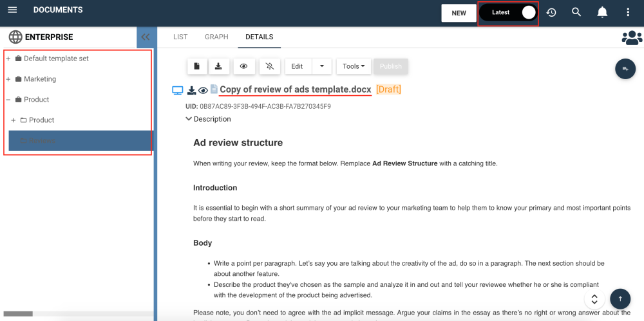
Task: Select the highlighted Reviews folder
Action: (81, 141)
